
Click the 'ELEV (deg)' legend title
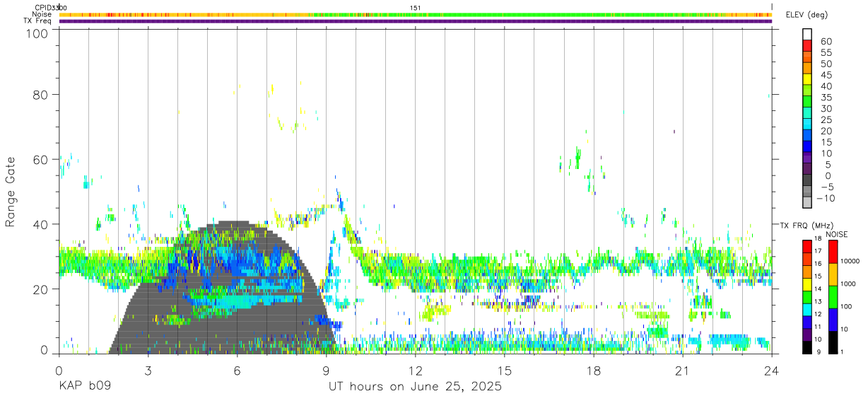pos(807,15)
